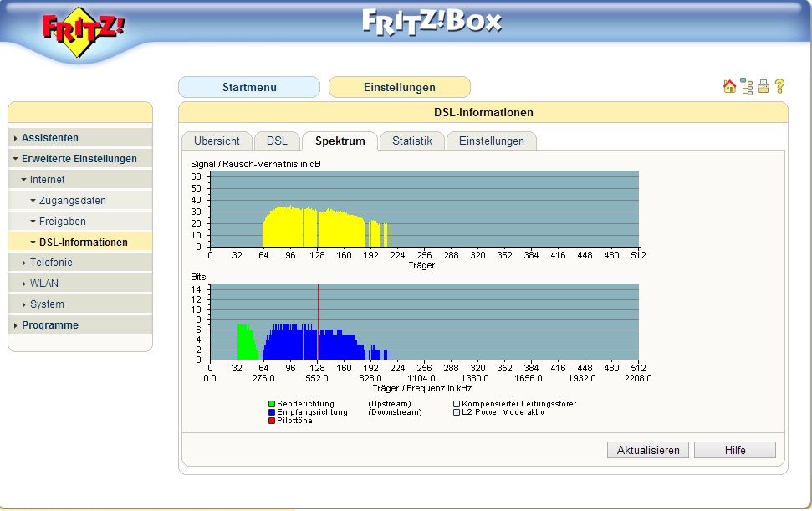Image resolution: width=812 pixels, height=511 pixels.
Task: Expand the Telefonie section arrow
Action: (x=23, y=263)
